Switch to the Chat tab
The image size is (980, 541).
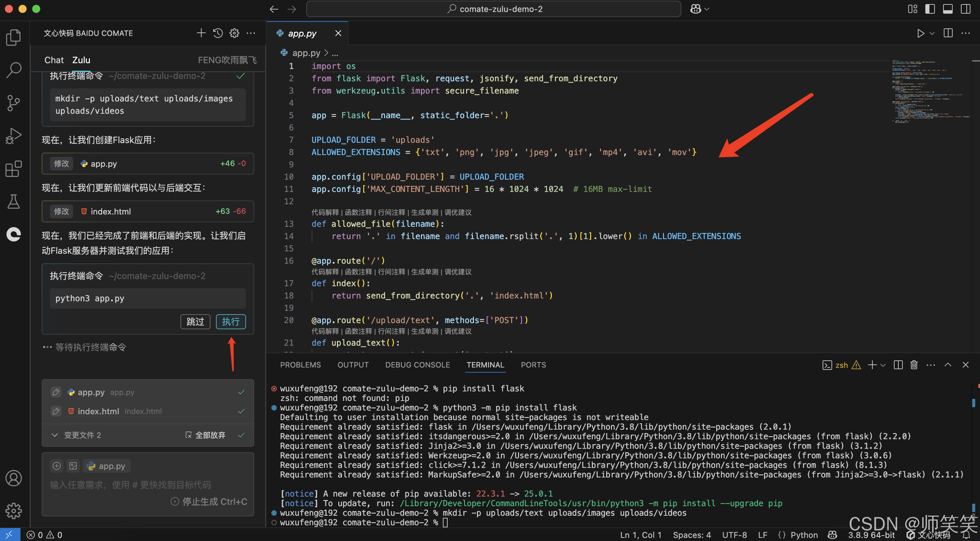pos(54,60)
